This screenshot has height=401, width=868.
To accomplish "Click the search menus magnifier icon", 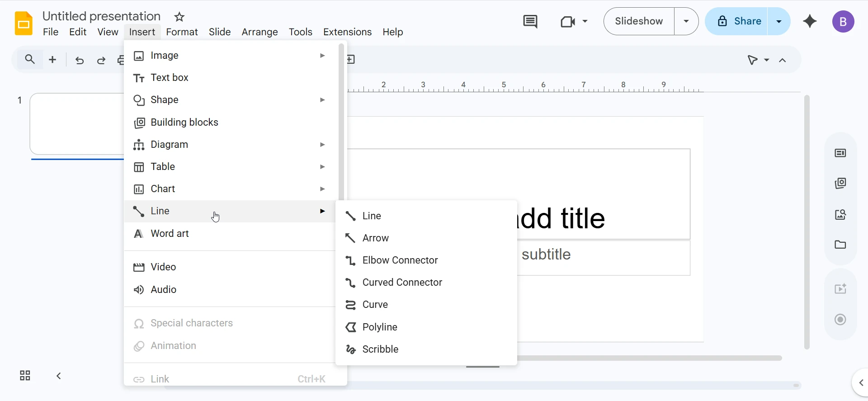I will (x=30, y=60).
